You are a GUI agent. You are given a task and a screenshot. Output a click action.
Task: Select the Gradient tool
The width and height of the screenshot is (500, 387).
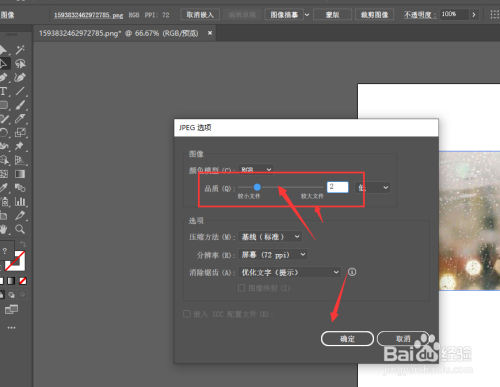[20, 174]
